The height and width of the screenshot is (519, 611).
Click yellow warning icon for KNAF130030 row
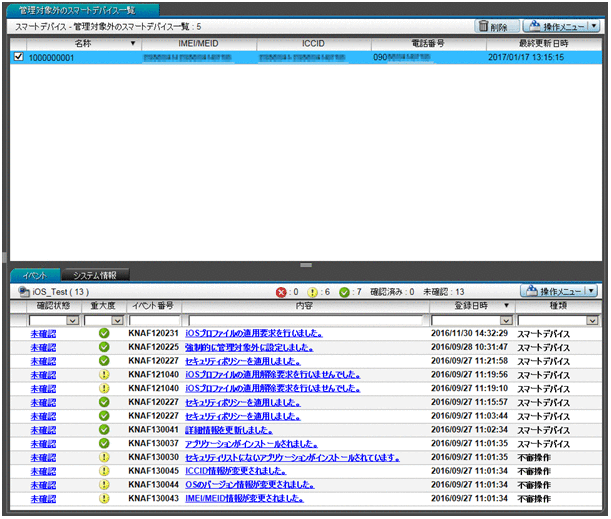104,457
